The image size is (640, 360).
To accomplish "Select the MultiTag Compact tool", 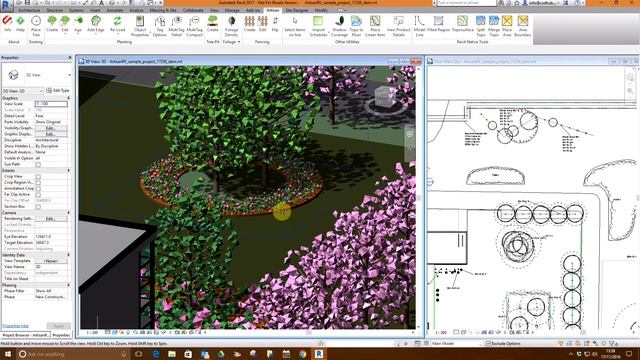I will click(194, 26).
